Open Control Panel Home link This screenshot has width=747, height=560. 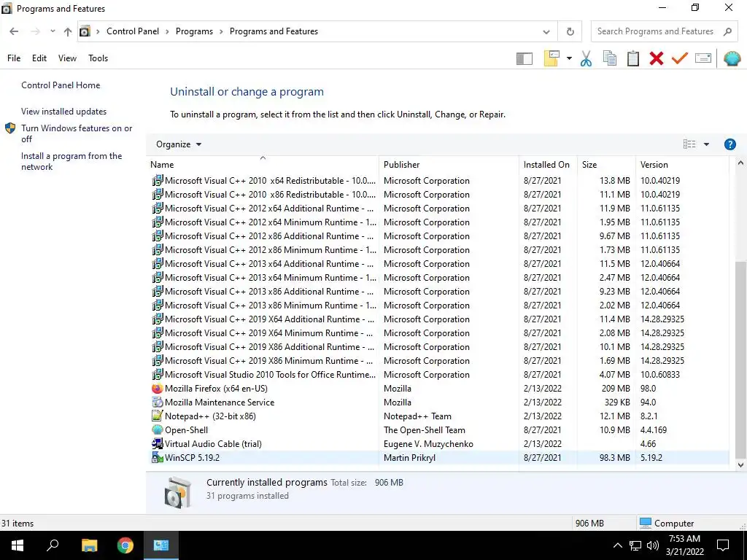pyautogui.click(x=61, y=85)
